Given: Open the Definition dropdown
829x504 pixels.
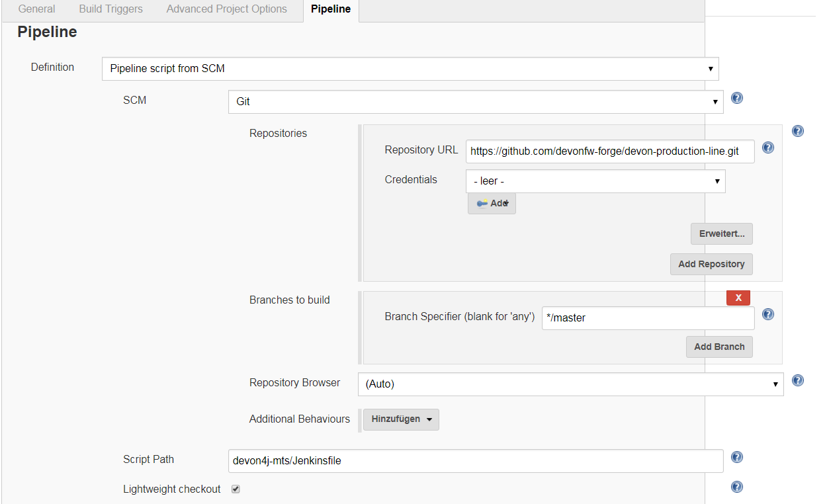Looking at the screenshot, I should point(410,69).
